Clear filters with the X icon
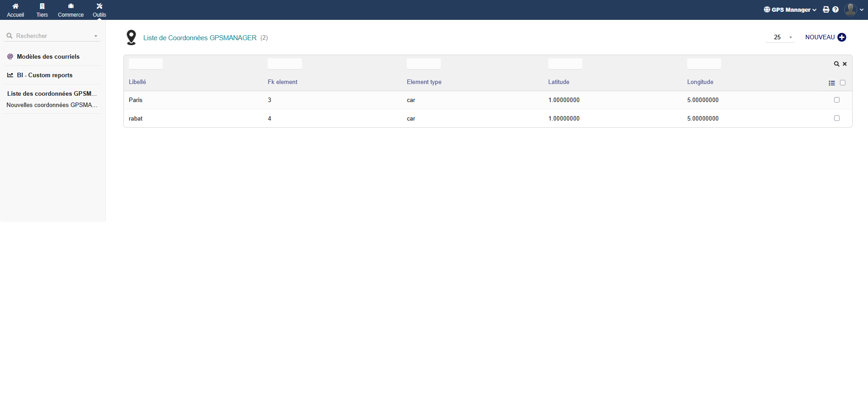The height and width of the screenshot is (396, 868). tap(844, 64)
